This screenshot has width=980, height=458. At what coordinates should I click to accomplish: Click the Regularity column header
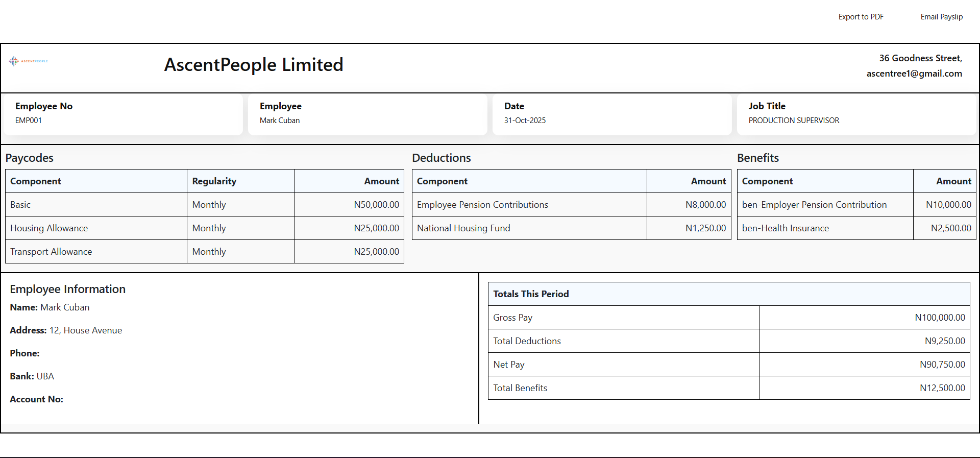(214, 181)
